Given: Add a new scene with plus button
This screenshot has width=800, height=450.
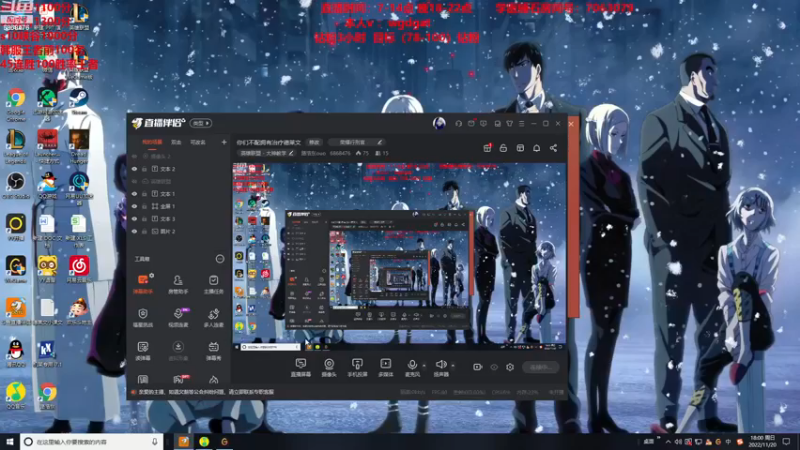Looking at the screenshot, I should click(223, 142).
